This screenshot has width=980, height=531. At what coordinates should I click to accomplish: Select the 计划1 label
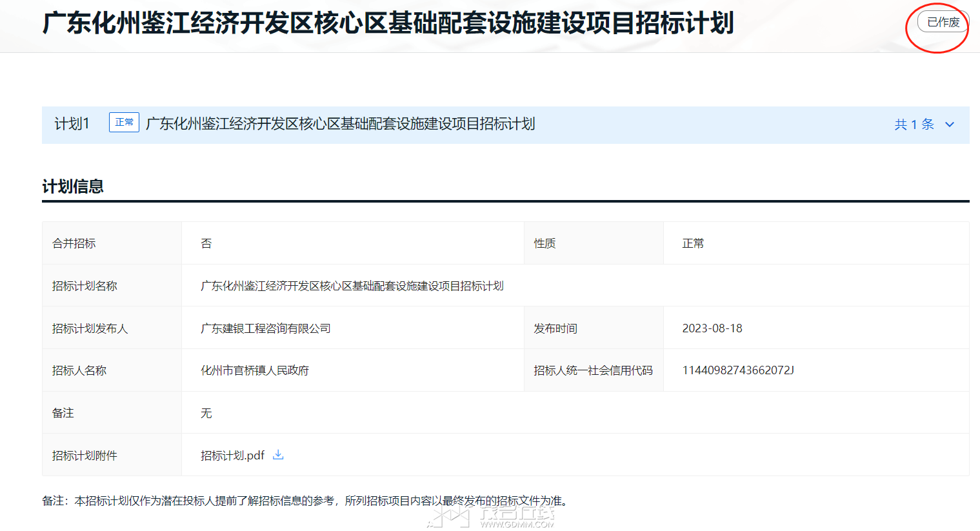point(72,124)
